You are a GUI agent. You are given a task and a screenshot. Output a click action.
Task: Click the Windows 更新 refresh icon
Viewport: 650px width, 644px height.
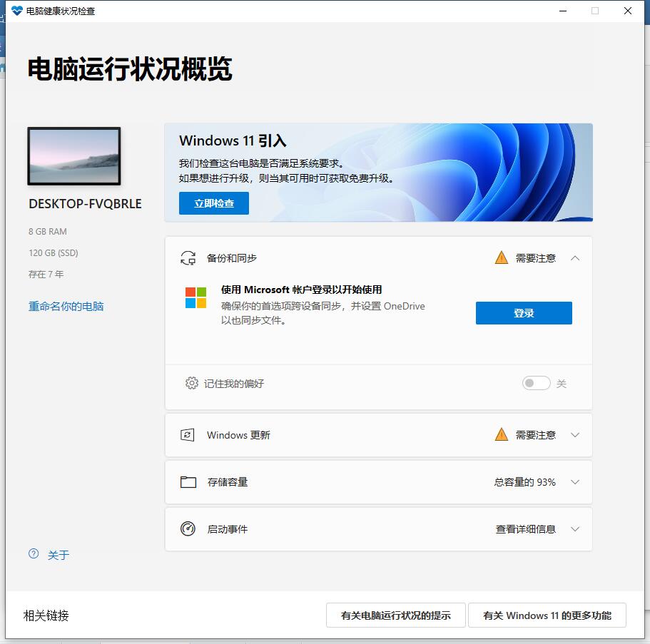[x=188, y=435]
